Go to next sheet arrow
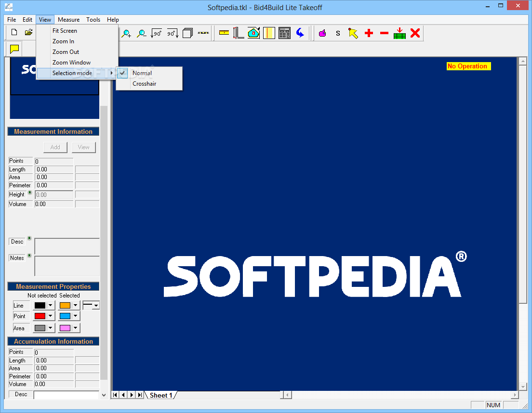Viewport: 532px width, 413px height. pos(132,395)
